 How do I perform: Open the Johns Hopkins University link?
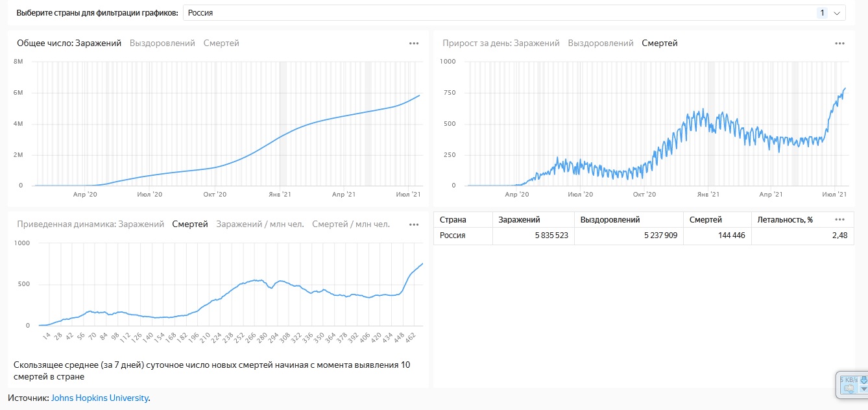99,398
